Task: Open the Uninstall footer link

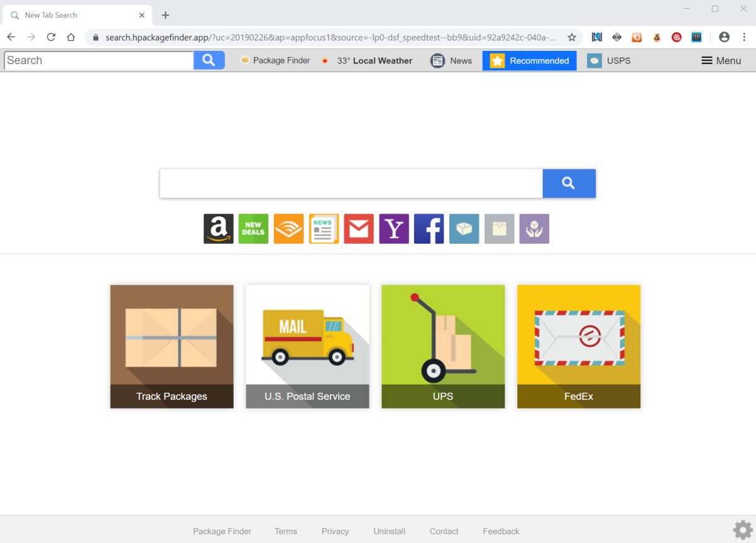Action: (x=389, y=531)
